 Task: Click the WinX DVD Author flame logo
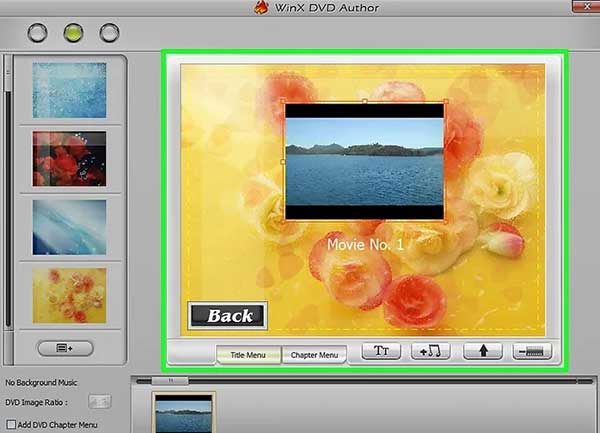(x=261, y=7)
